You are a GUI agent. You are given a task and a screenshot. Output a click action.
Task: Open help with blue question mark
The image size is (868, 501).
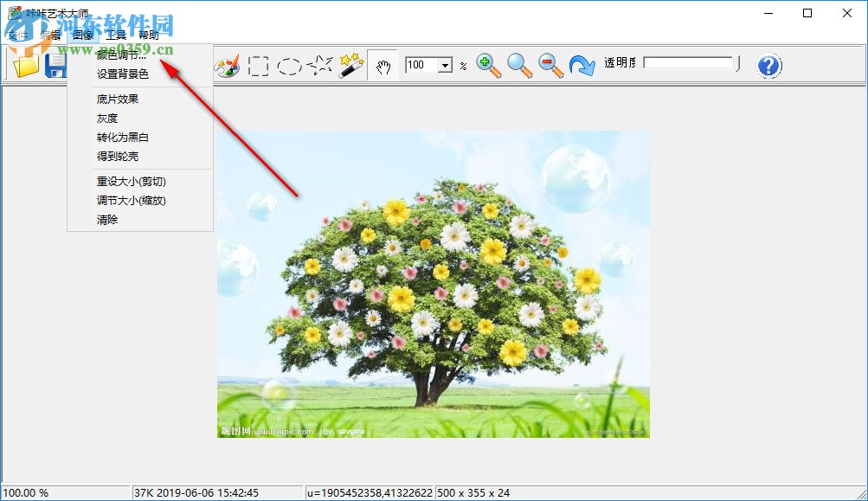click(768, 65)
